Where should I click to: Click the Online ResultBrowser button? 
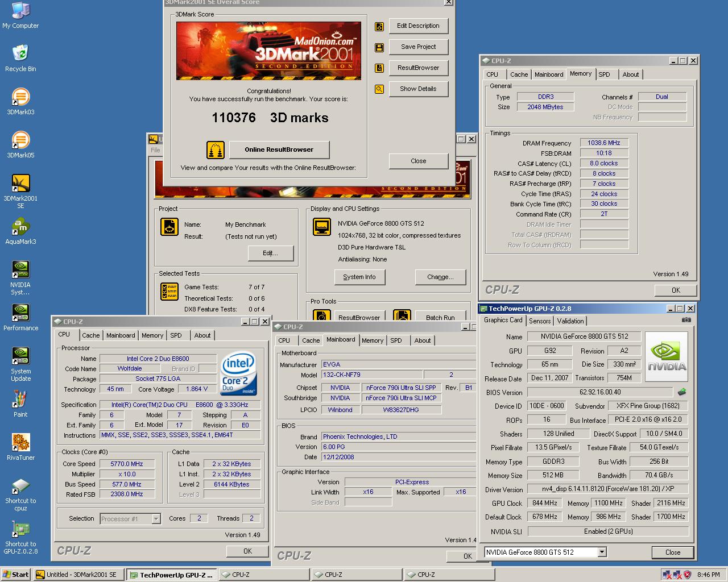tap(279, 150)
